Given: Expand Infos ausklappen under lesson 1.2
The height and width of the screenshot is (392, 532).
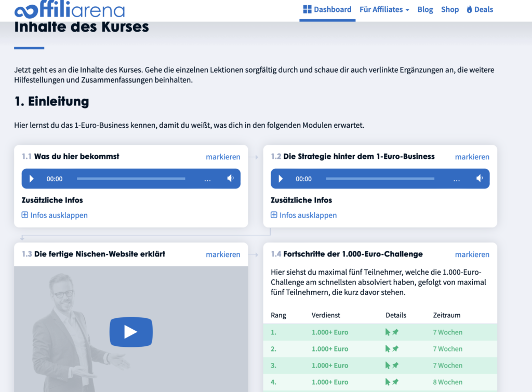Looking at the screenshot, I should click(x=303, y=215).
